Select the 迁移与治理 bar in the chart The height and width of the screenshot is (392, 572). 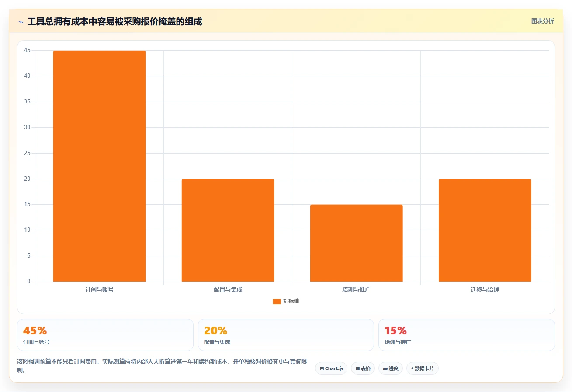pos(485,230)
